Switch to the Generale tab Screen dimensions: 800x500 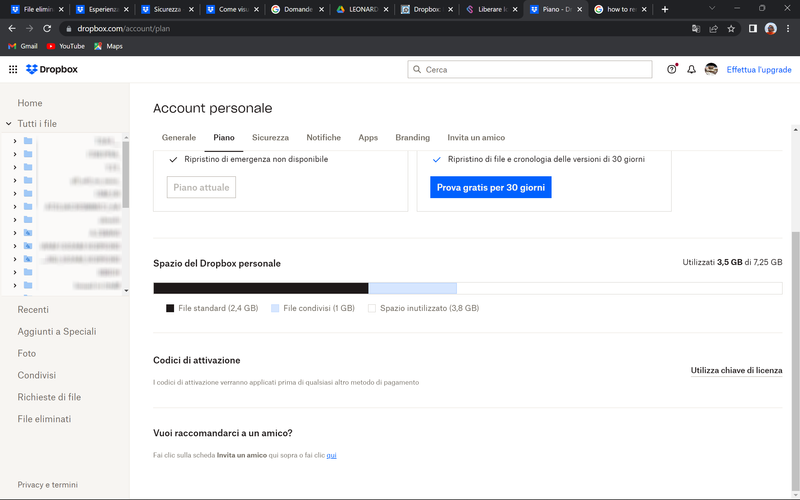179,138
